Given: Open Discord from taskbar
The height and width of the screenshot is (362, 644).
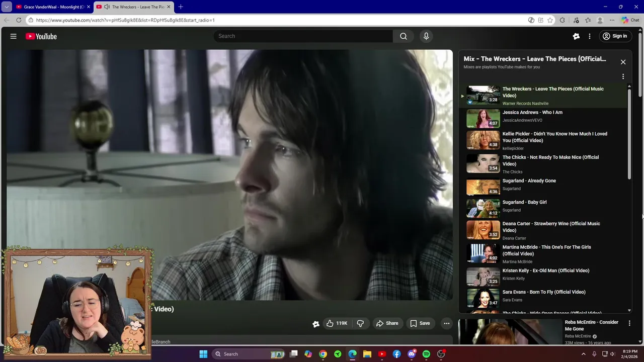Looking at the screenshot, I should [x=412, y=354].
